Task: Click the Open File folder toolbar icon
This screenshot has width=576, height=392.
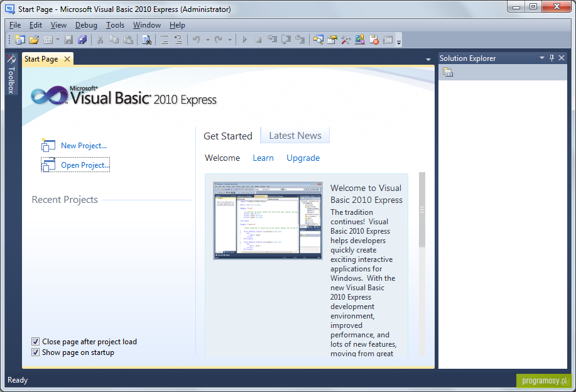Action: [x=34, y=40]
